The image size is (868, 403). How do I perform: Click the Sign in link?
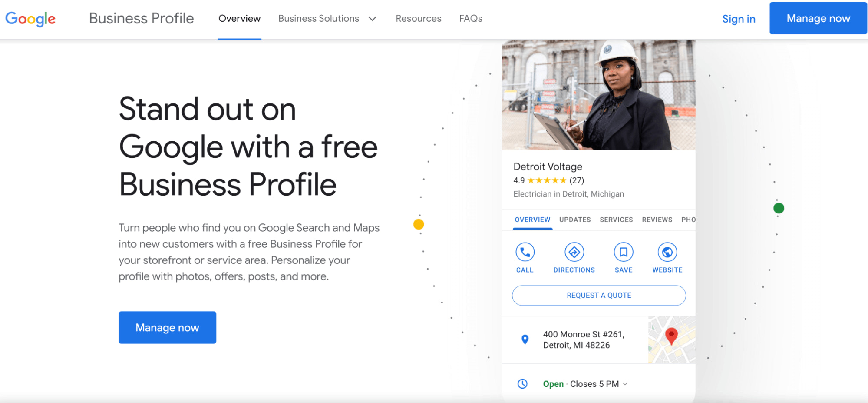click(x=739, y=18)
